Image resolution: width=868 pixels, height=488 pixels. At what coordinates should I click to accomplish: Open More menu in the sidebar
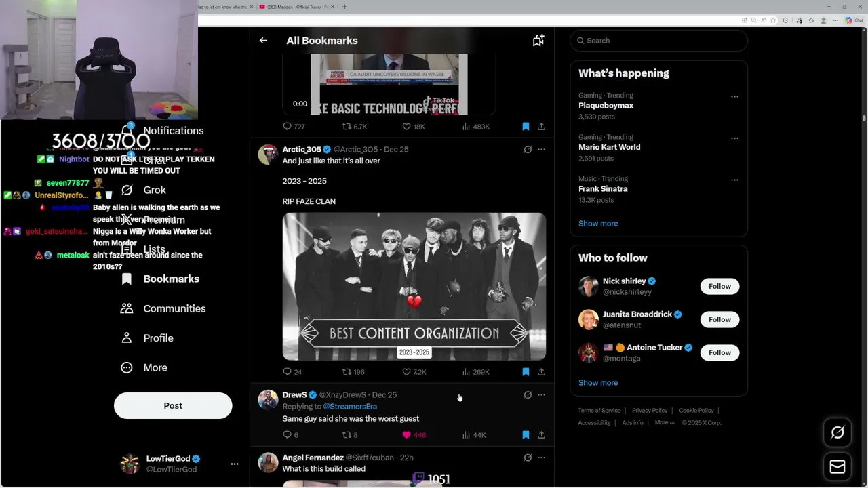(144, 367)
